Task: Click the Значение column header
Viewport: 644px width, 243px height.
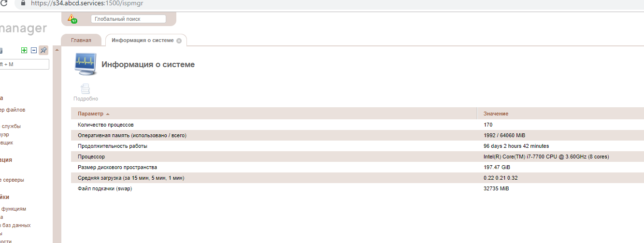Action: 496,114
